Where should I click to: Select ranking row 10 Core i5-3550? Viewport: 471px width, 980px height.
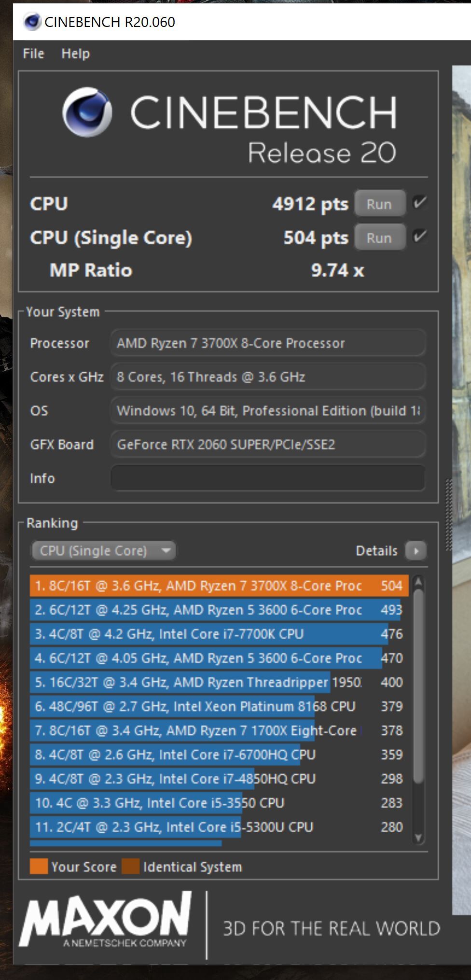coord(219,803)
